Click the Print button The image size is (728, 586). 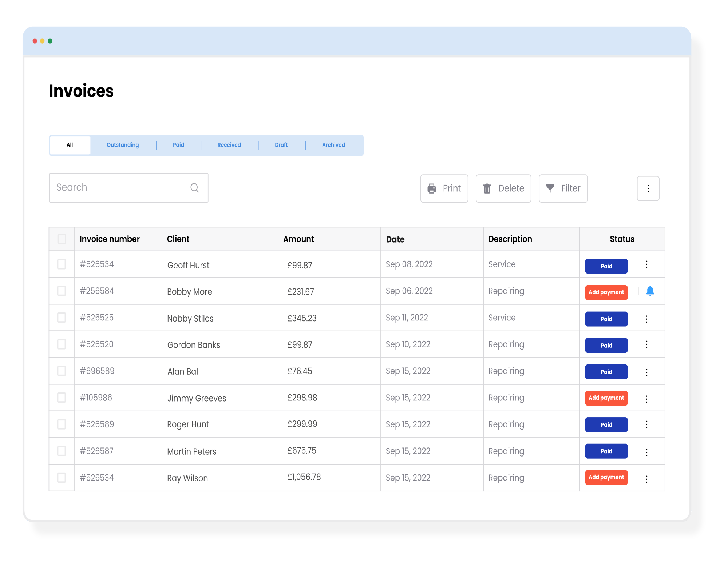pos(444,188)
